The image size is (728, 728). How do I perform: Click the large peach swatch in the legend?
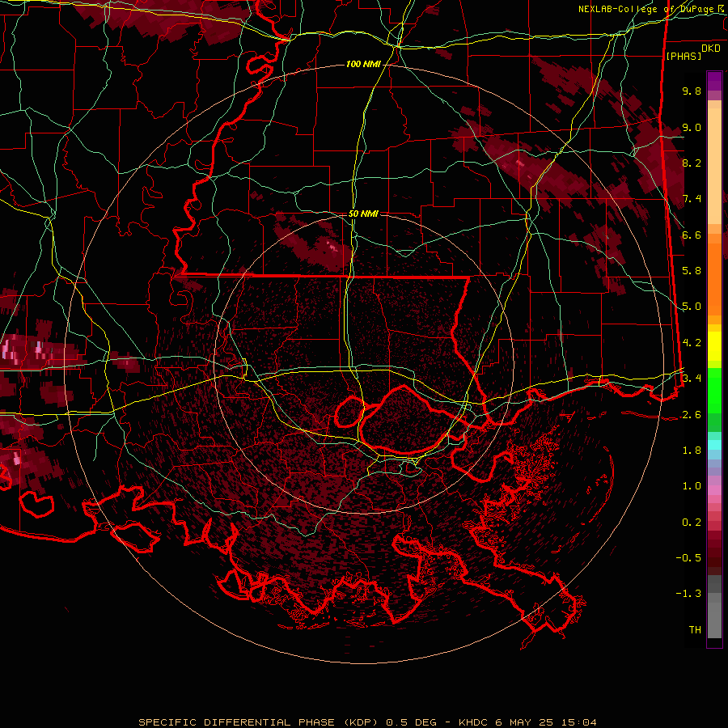point(714,166)
